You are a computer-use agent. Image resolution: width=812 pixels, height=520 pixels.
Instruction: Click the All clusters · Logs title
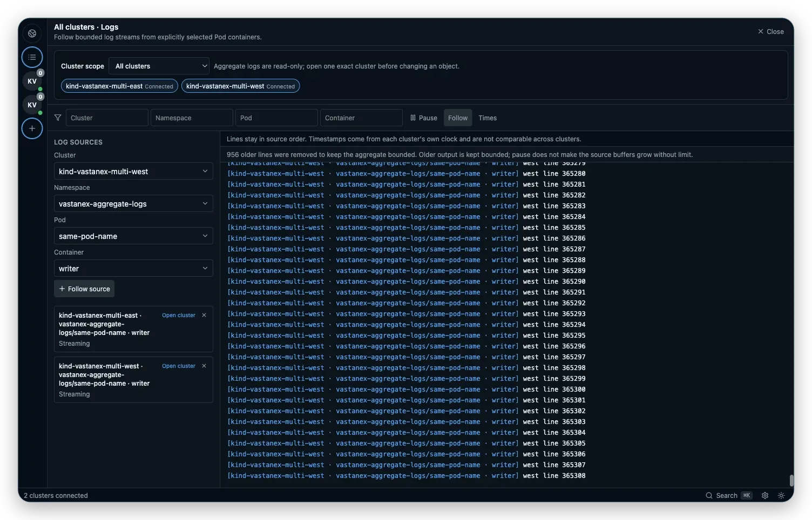coord(86,27)
